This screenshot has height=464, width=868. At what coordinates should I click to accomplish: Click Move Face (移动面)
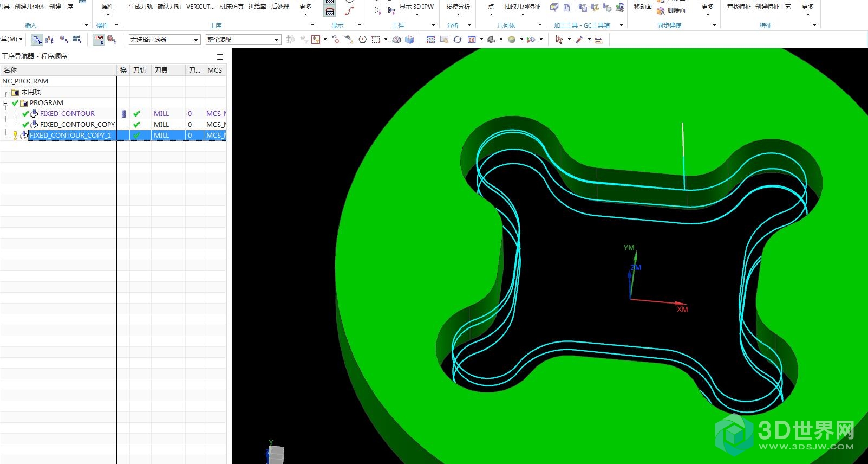pos(643,7)
